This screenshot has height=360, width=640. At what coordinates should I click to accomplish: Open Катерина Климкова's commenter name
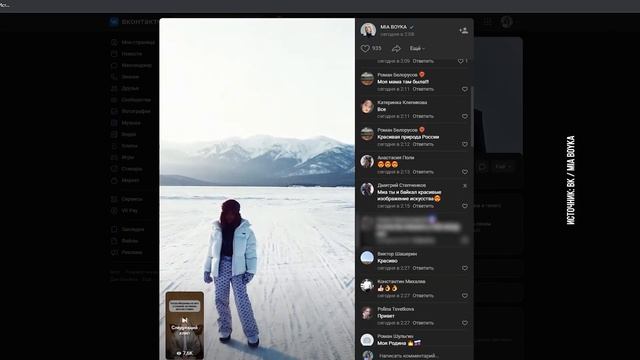point(402,102)
